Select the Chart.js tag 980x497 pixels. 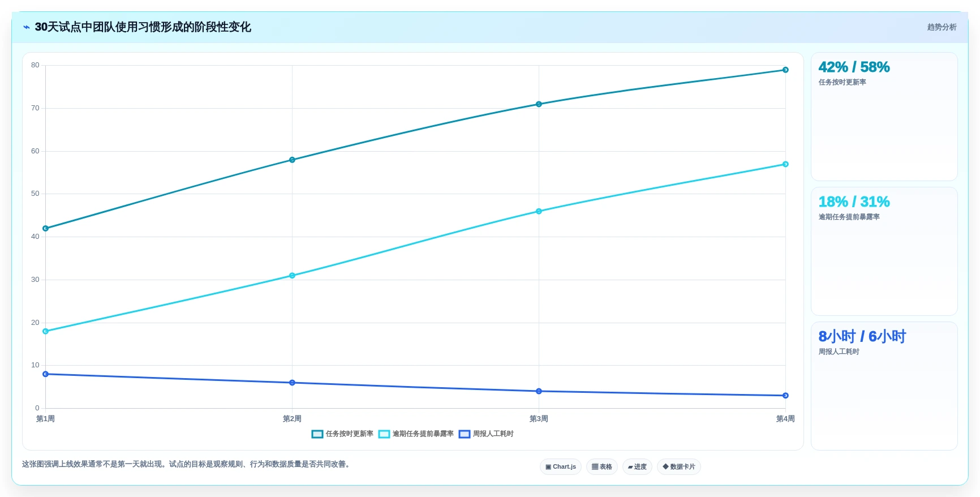(x=561, y=467)
